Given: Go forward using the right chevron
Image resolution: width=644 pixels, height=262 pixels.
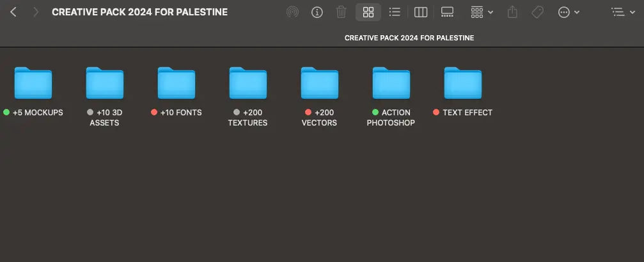Looking at the screenshot, I should point(36,12).
